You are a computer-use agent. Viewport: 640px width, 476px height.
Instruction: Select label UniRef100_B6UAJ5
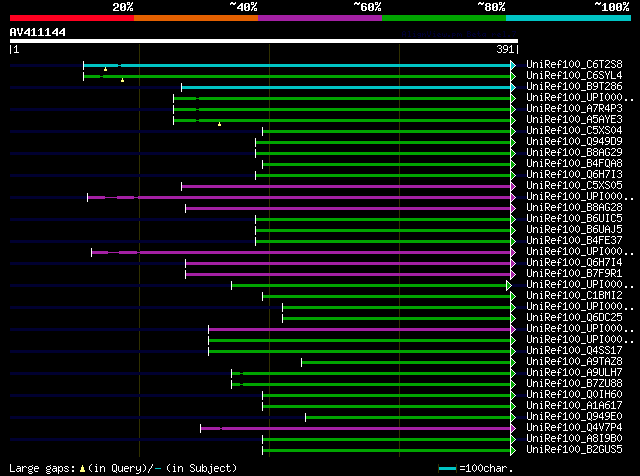(574, 230)
